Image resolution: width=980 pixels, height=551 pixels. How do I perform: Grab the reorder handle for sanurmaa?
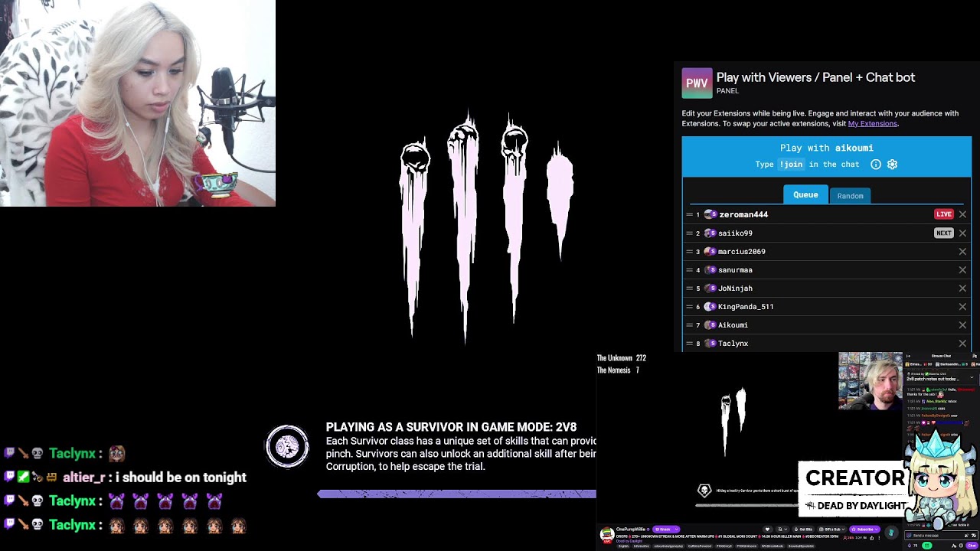689,269
